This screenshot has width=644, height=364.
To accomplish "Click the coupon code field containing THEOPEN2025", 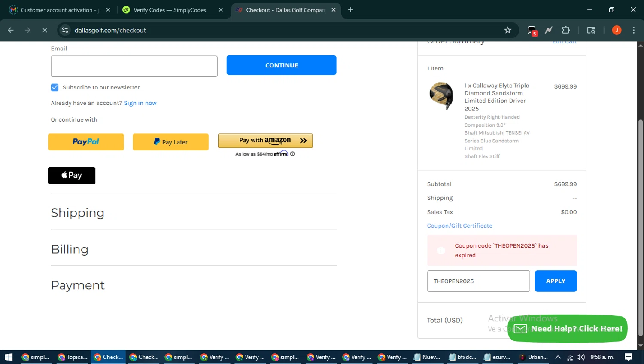I will tap(478, 281).
